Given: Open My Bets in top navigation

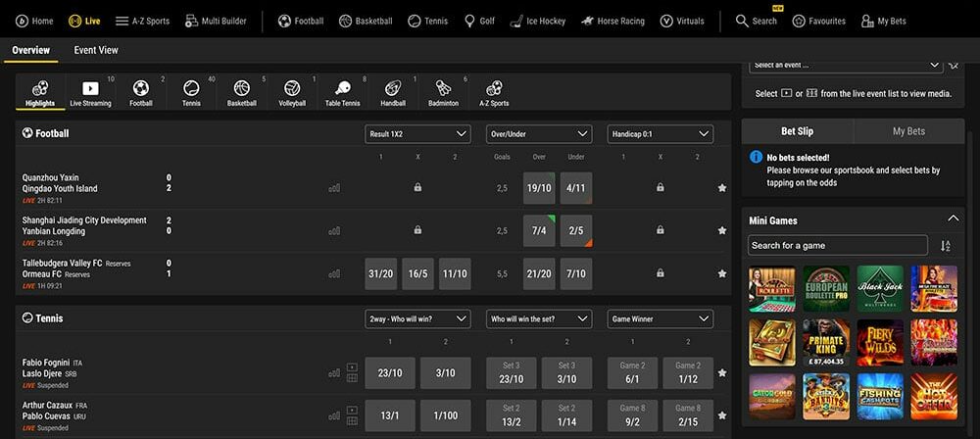Looking at the screenshot, I should pyautogui.click(x=883, y=21).
